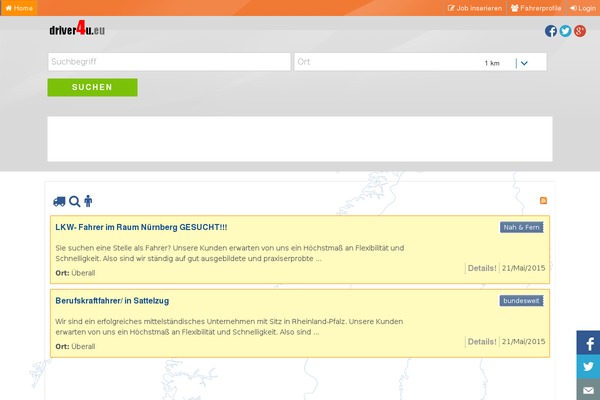The height and width of the screenshot is (400, 600).
Task: Open Facebook icon beside the logo header
Action: [551, 31]
